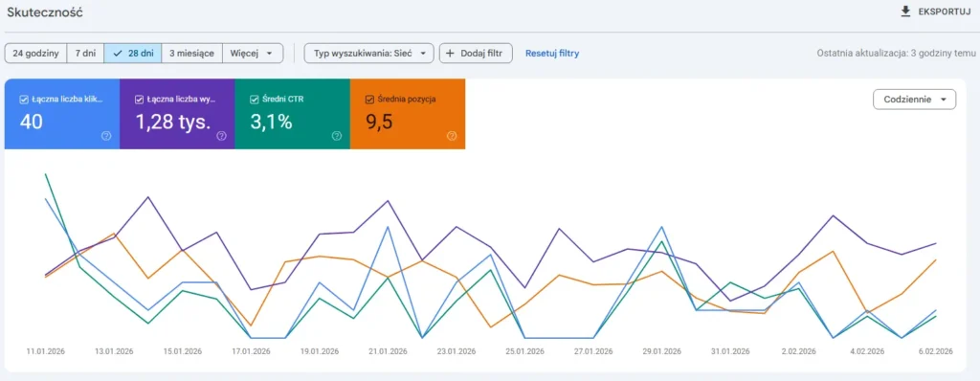Click the 9,5 average position value
Viewport: 980px width, 381px height.
coord(379,123)
